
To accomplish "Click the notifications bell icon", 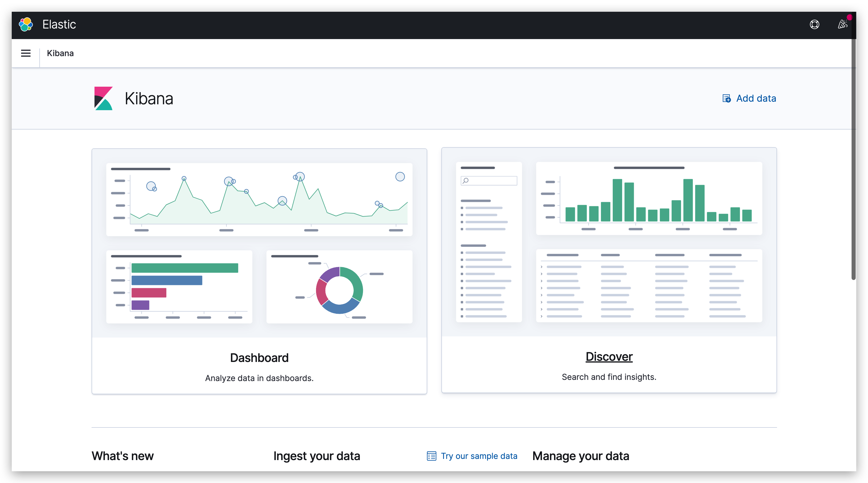I will click(842, 24).
